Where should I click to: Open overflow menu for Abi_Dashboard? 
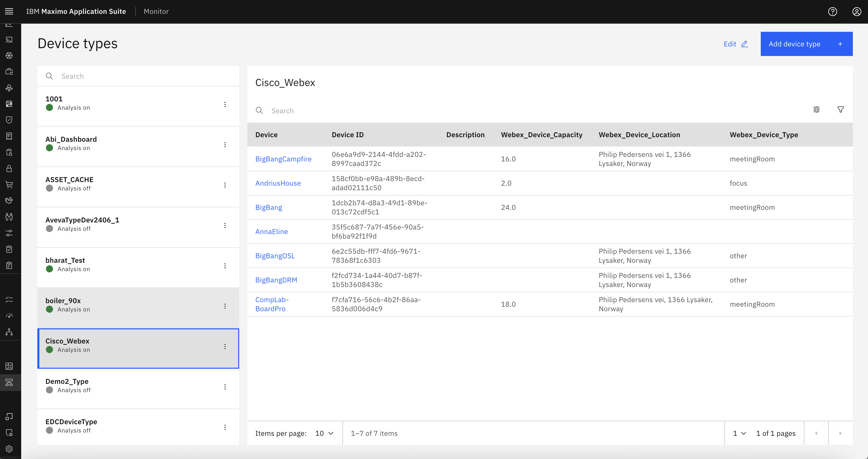(225, 145)
